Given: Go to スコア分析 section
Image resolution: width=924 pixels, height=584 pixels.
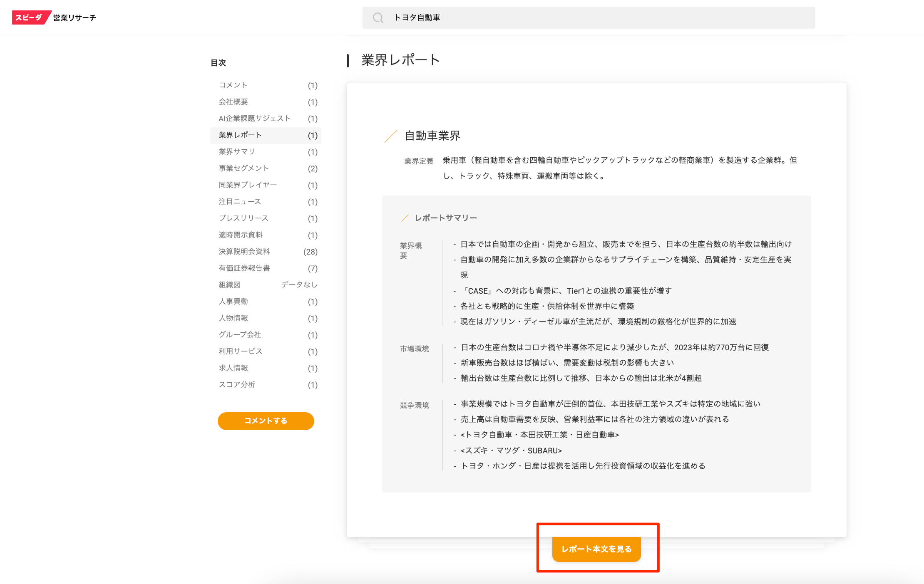Looking at the screenshot, I should pyautogui.click(x=237, y=385).
